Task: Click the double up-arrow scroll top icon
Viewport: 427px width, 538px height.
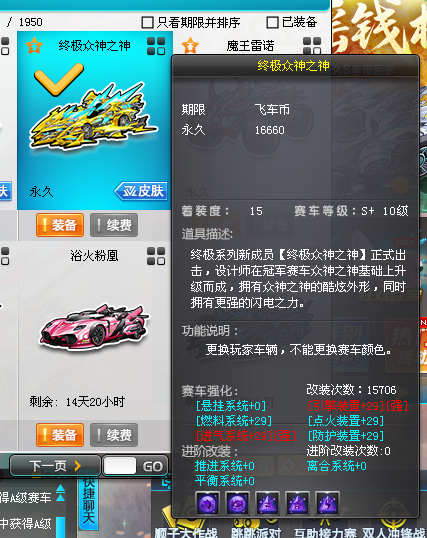Action: pyautogui.click(x=61, y=493)
